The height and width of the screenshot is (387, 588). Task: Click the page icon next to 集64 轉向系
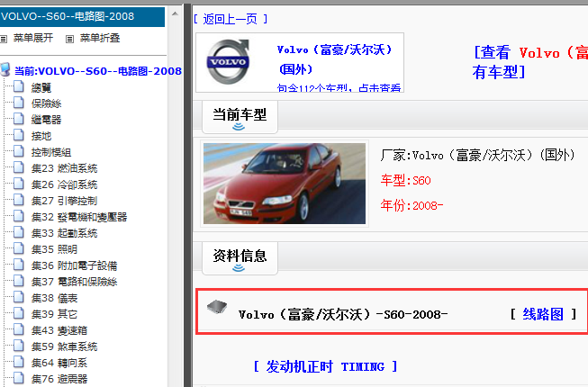[x=19, y=363]
